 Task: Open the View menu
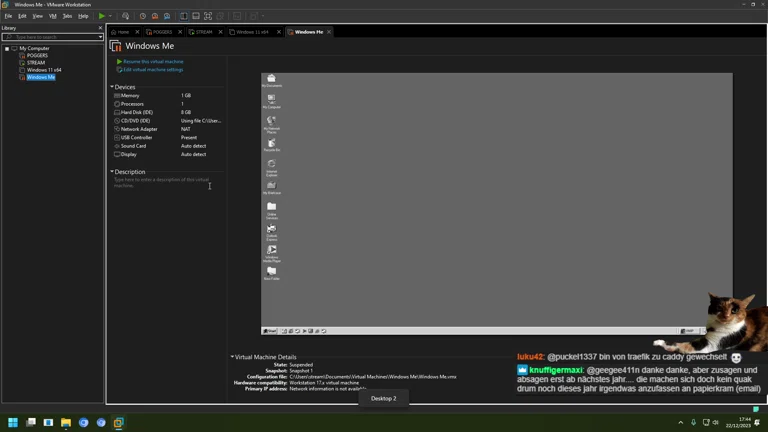coord(37,16)
